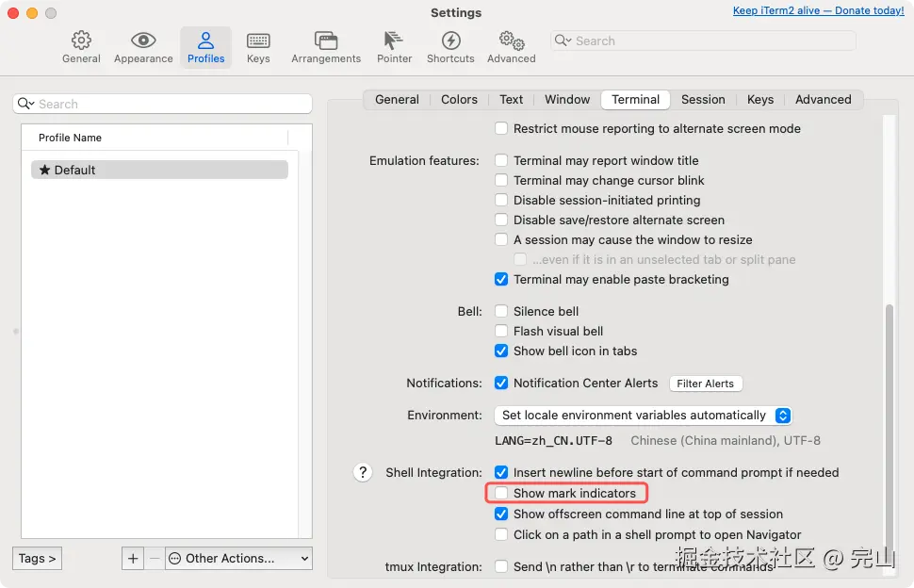Uncheck Show offscreen command line at top
This screenshot has width=914, height=588.
[500, 514]
